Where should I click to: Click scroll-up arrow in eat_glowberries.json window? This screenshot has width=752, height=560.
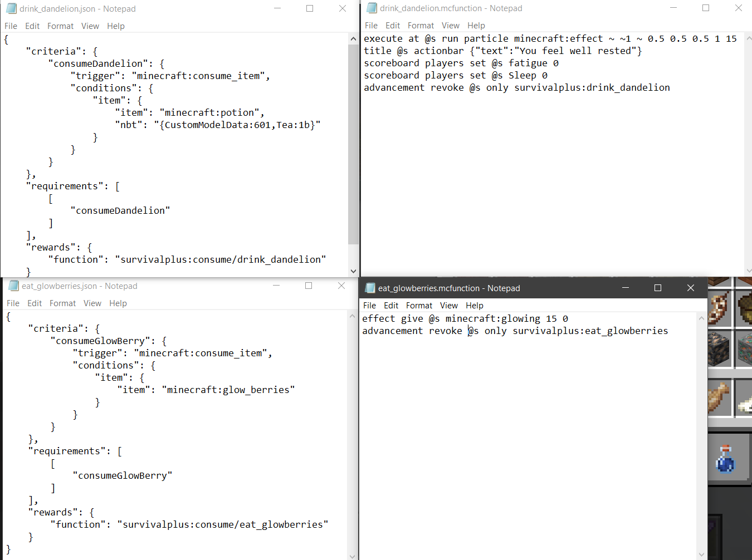pyautogui.click(x=351, y=316)
